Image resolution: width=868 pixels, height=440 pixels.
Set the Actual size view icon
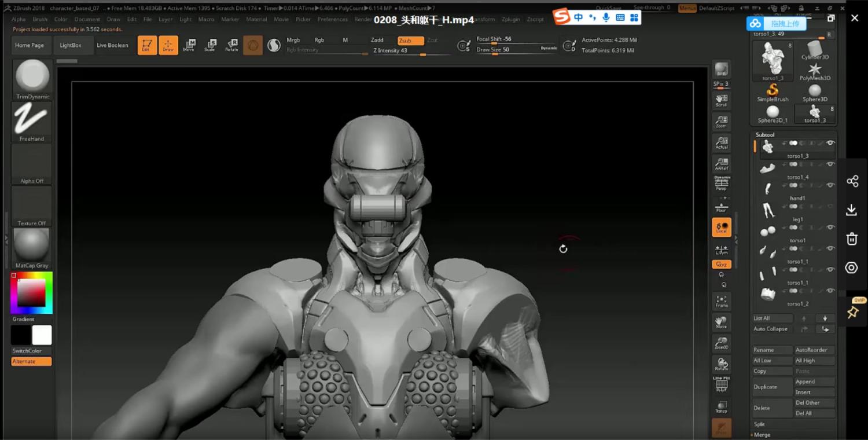tap(722, 143)
